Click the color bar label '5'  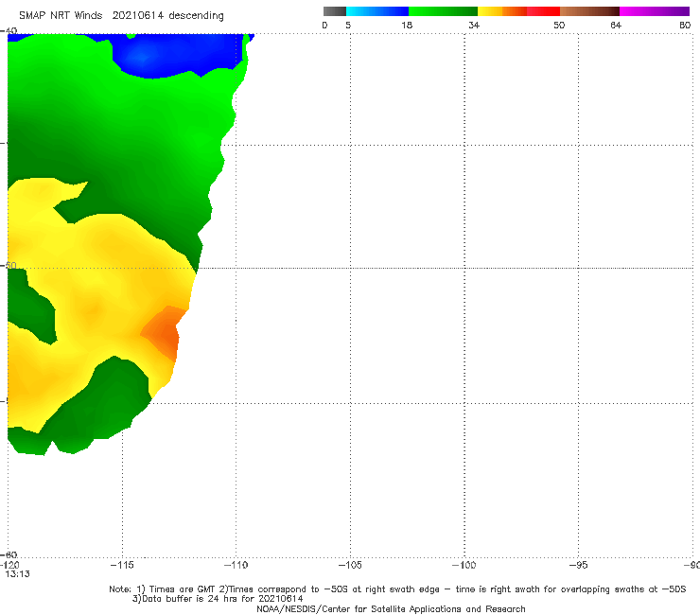[348, 25]
